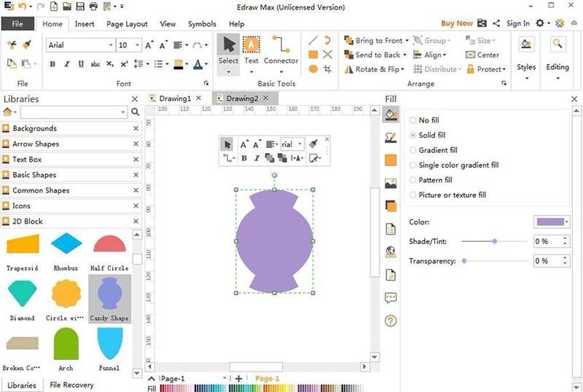The width and height of the screenshot is (583, 392).
Task: Click the Buy Now link
Action: click(x=457, y=23)
